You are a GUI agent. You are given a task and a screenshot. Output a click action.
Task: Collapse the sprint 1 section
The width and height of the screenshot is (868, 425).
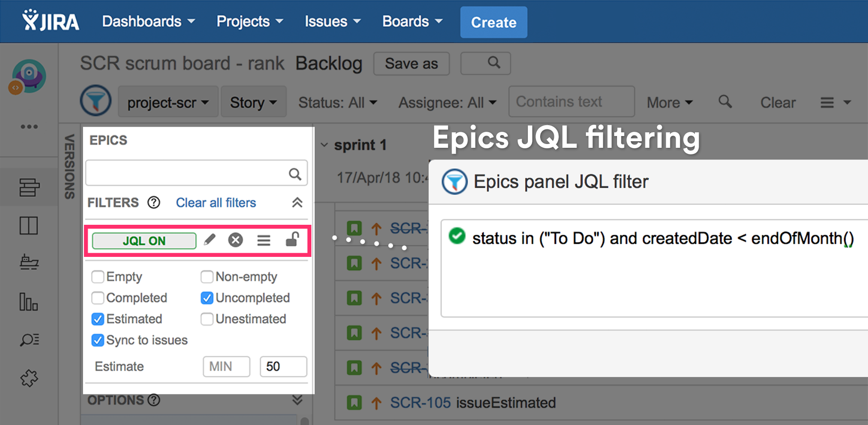(x=324, y=145)
